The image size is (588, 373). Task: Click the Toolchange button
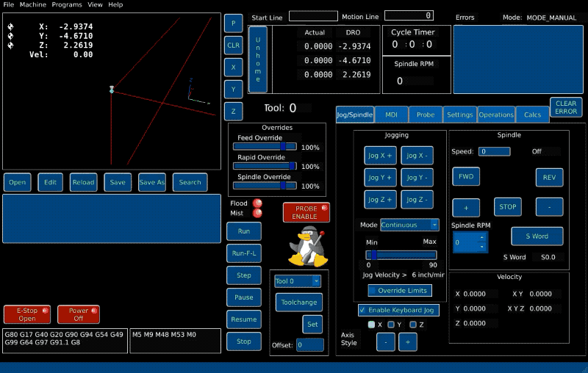[x=299, y=302]
